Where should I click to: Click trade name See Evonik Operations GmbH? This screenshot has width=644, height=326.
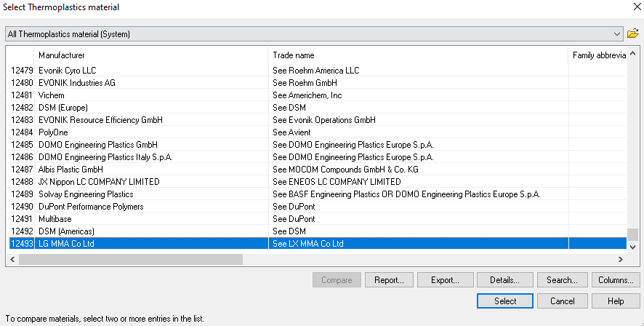324,119
